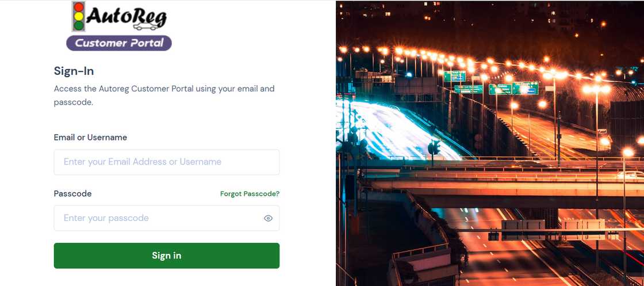The width and height of the screenshot is (644, 286).
Task: Click the Autoreg Customer Portal description text
Action: coord(164,96)
